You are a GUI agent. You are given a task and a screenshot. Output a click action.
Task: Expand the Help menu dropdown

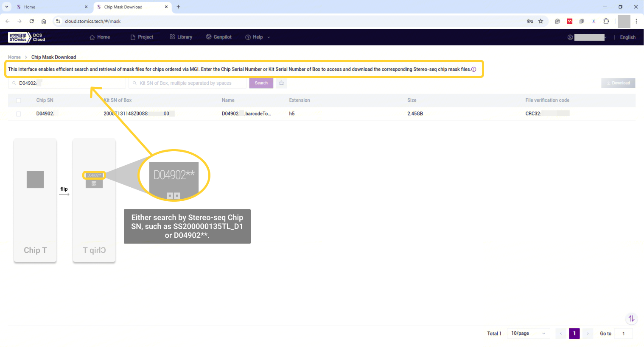pos(258,37)
